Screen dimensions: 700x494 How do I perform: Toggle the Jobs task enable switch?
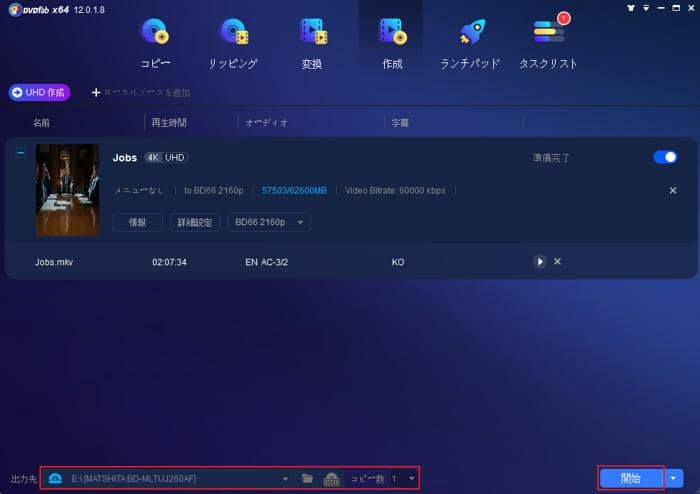coord(665,157)
